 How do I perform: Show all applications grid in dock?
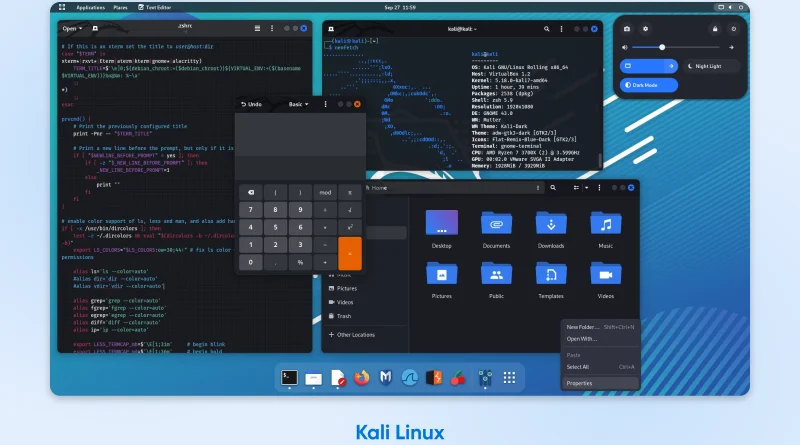coord(509,378)
